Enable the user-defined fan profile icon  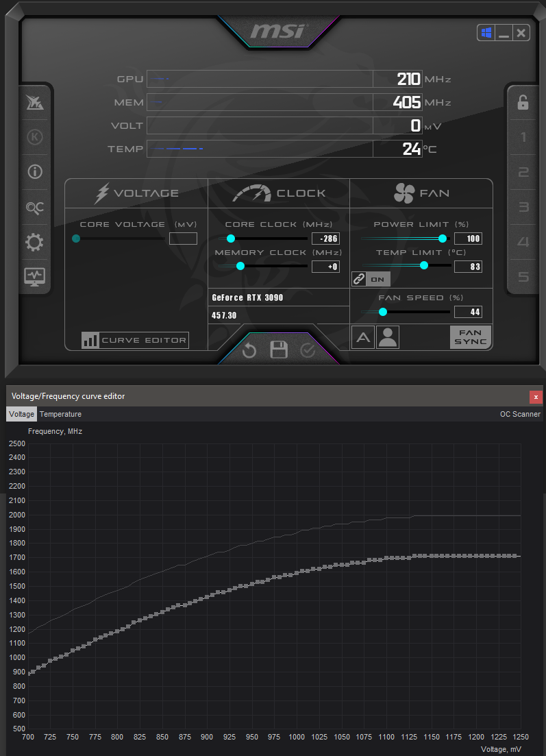pos(388,337)
